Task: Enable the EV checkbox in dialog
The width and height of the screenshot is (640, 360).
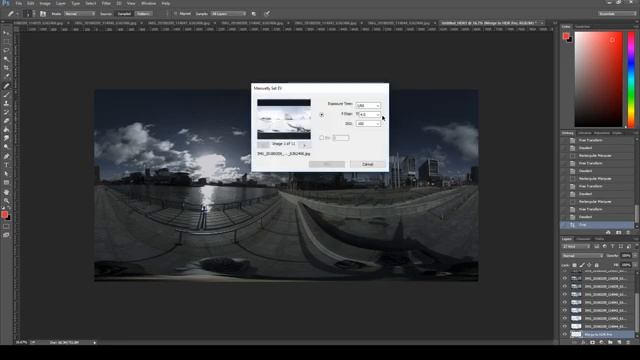Action: click(322, 138)
